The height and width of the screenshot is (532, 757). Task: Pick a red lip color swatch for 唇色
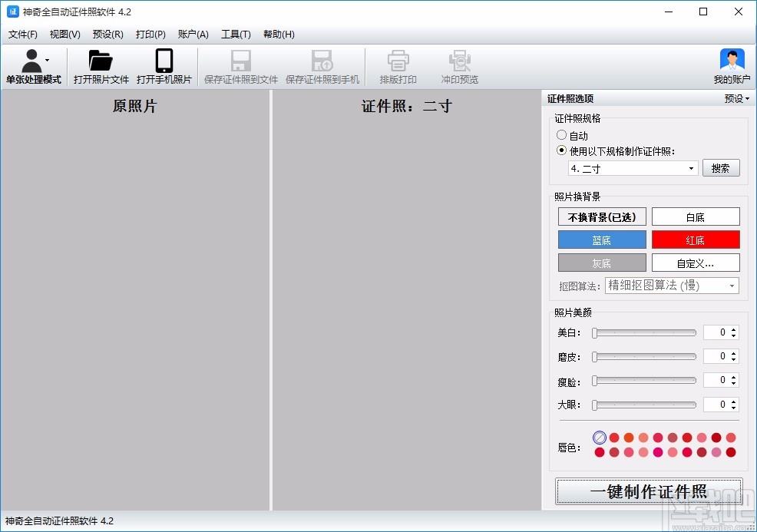coord(614,437)
